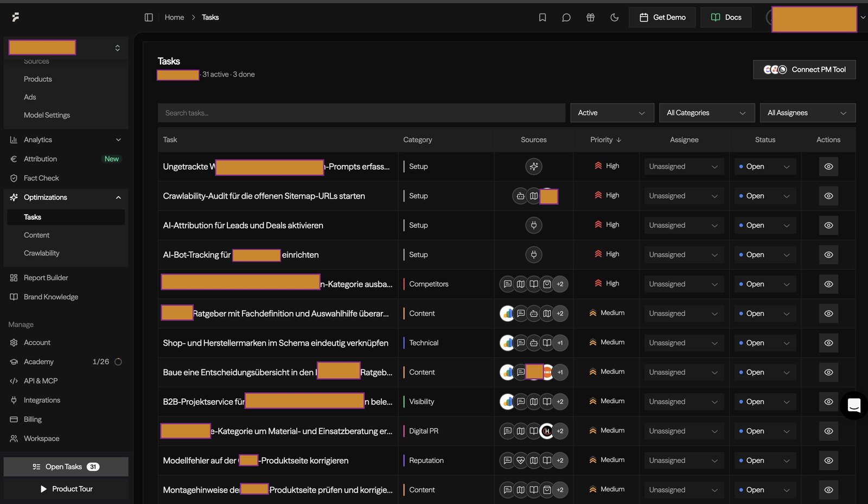Open the Crawlability sidebar item
This screenshot has height=504, width=868.
pos(42,253)
